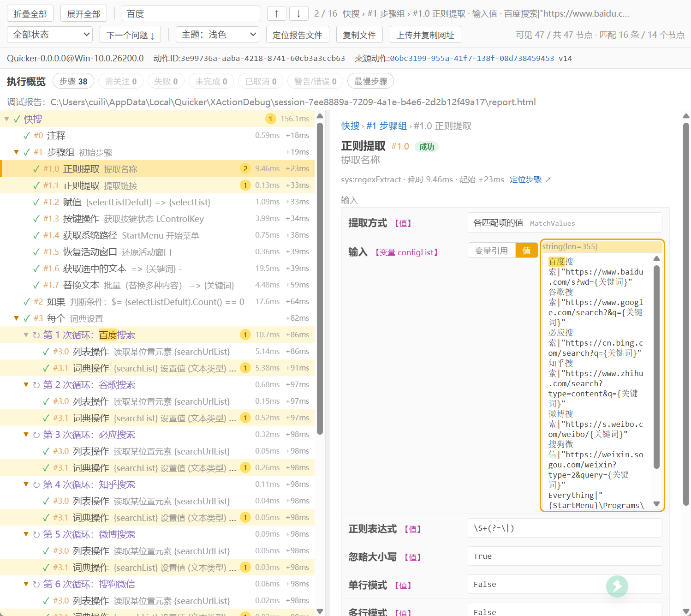Filter steps by 警告/错误 0

pos(316,81)
